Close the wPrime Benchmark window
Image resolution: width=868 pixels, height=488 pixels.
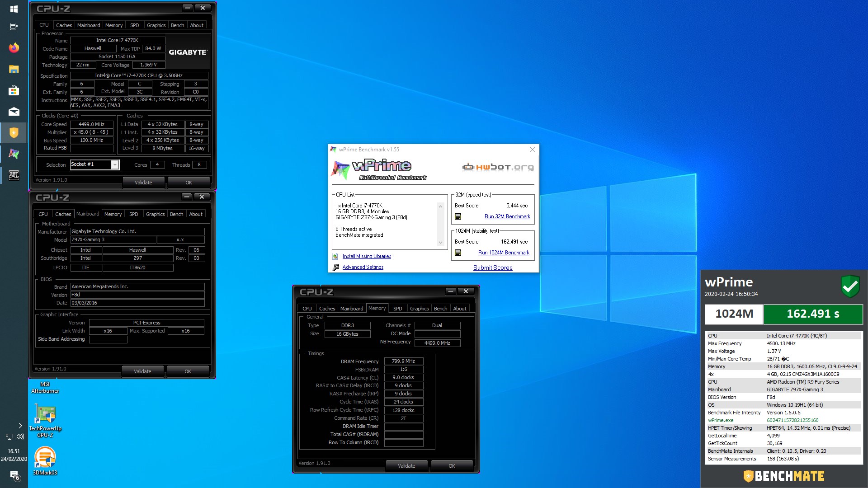[x=532, y=150]
